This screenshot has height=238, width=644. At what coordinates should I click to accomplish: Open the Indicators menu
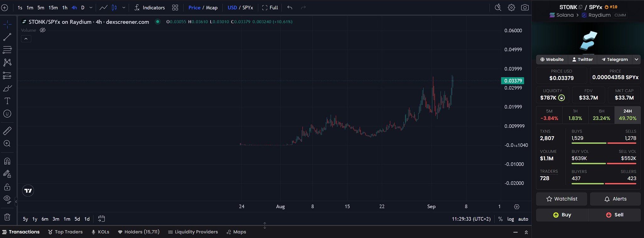coord(149,8)
